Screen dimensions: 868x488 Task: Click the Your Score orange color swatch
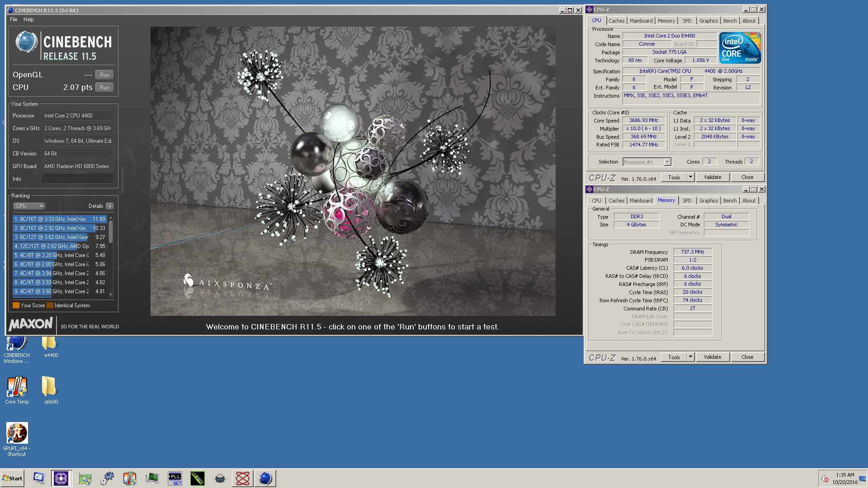16,305
